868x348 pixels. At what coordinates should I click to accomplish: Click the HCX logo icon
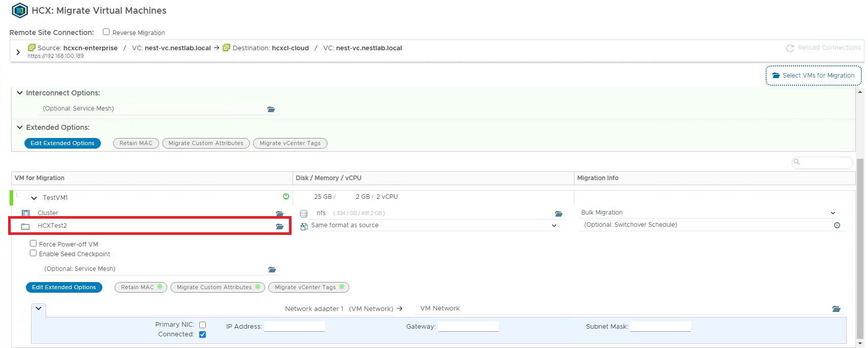coord(20,10)
